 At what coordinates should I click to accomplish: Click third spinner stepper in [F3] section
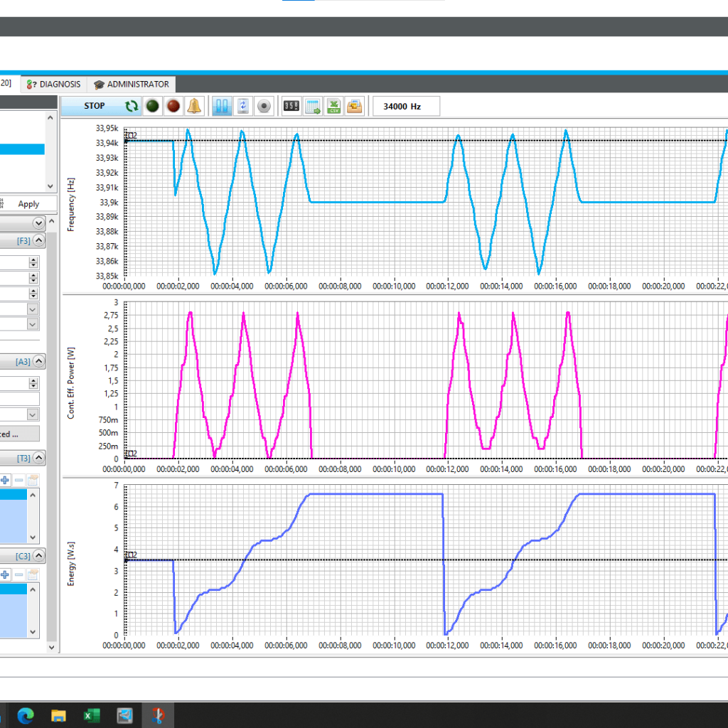33,294
